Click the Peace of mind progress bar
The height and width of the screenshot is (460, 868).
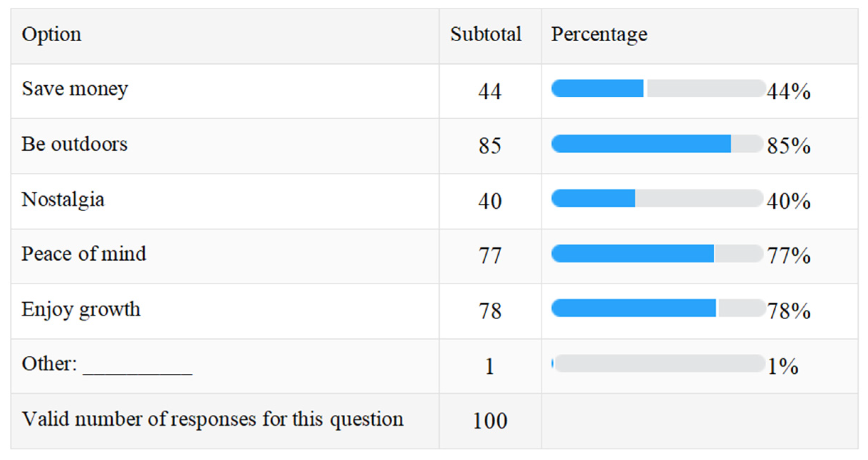pos(657,254)
